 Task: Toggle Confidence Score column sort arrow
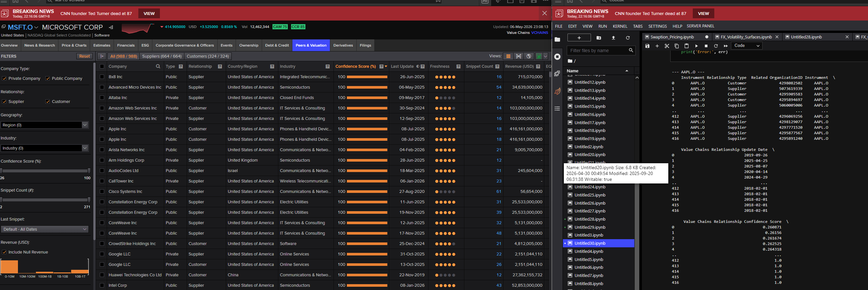386,66
